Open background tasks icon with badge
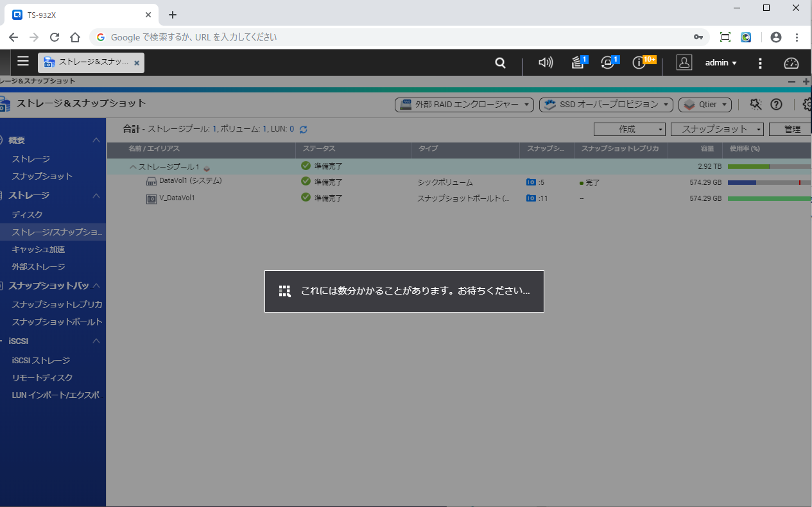This screenshot has height=507, width=812. pos(578,63)
